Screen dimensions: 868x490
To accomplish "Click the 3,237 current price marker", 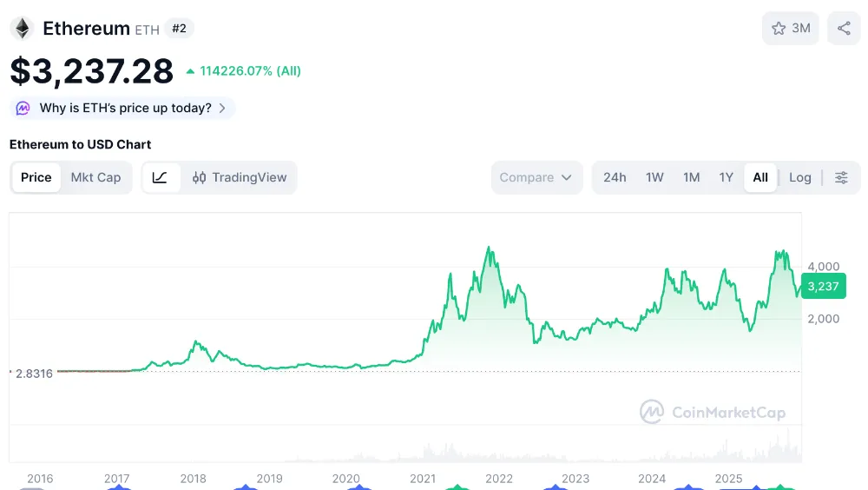I will (x=822, y=285).
